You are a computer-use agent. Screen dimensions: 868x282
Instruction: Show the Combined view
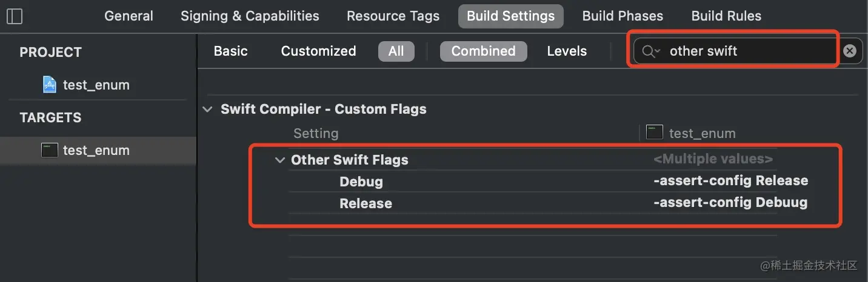tap(483, 51)
